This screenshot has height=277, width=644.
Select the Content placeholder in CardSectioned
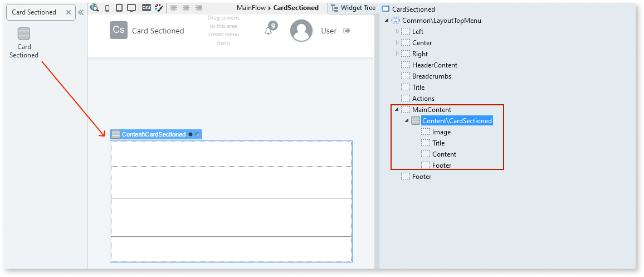click(x=444, y=154)
